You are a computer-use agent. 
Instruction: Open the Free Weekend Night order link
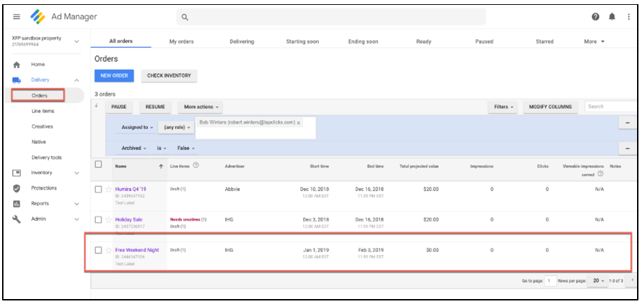tap(137, 250)
